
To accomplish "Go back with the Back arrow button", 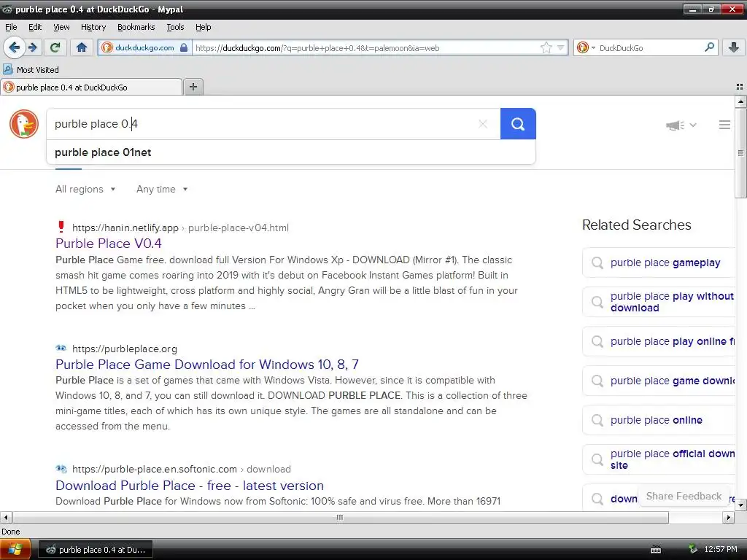I will coord(14,47).
